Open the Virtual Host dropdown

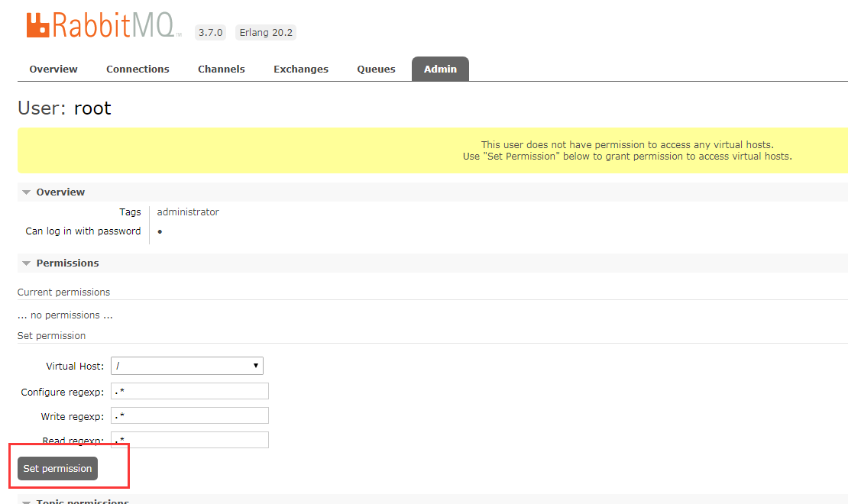[187, 366]
